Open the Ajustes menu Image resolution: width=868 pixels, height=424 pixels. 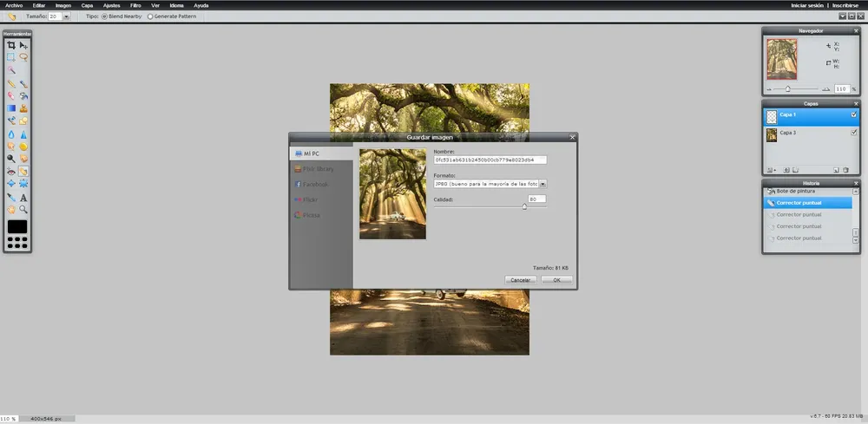pos(111,5)
